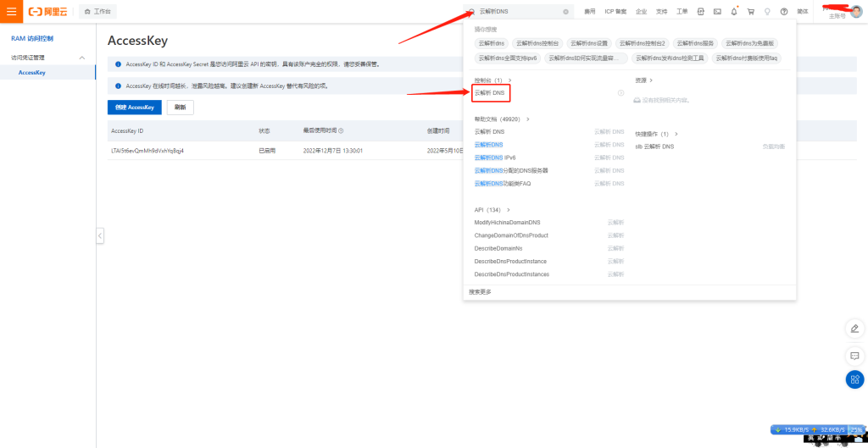Clear the search box with the x icon
868x448 pixels.
point(565,11)
